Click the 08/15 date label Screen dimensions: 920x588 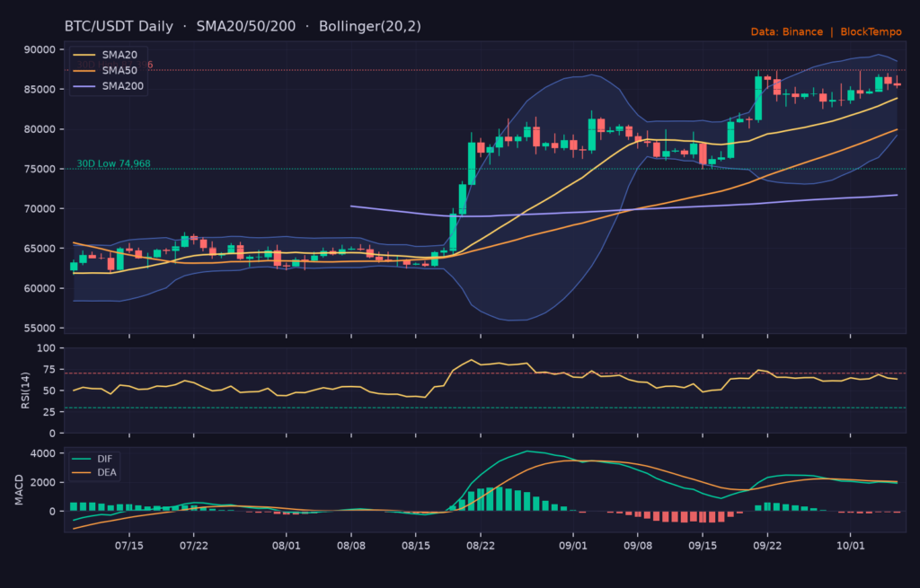[x=415, y=546]
